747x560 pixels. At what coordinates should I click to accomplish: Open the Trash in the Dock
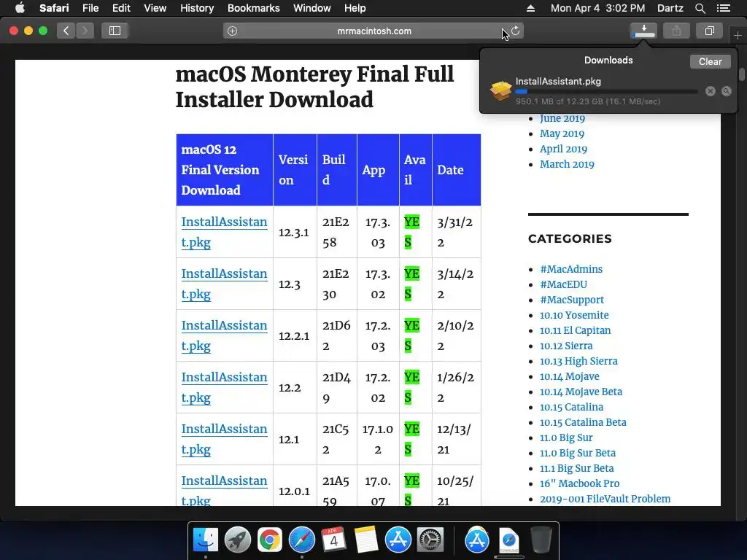click(x=541, y=540)
